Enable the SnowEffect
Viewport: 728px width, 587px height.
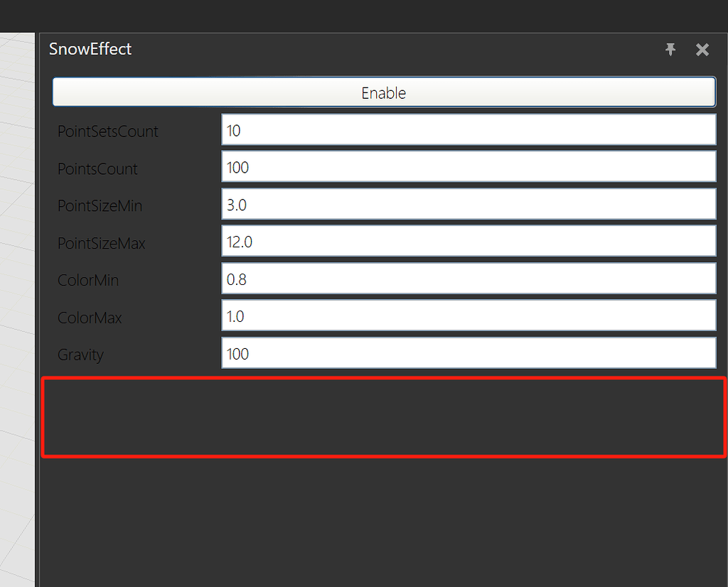tap(383, 92)
